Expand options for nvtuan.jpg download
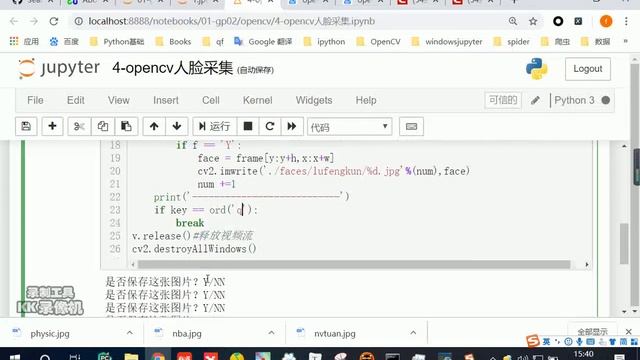This screenshot has width=640, height=360. (x=413, y=333)
